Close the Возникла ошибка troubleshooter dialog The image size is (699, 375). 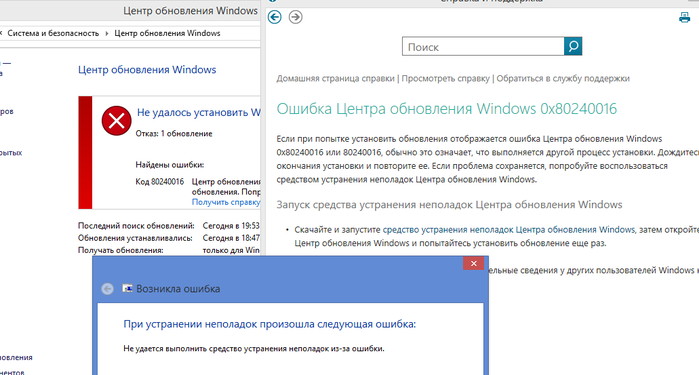click(473, 264)
